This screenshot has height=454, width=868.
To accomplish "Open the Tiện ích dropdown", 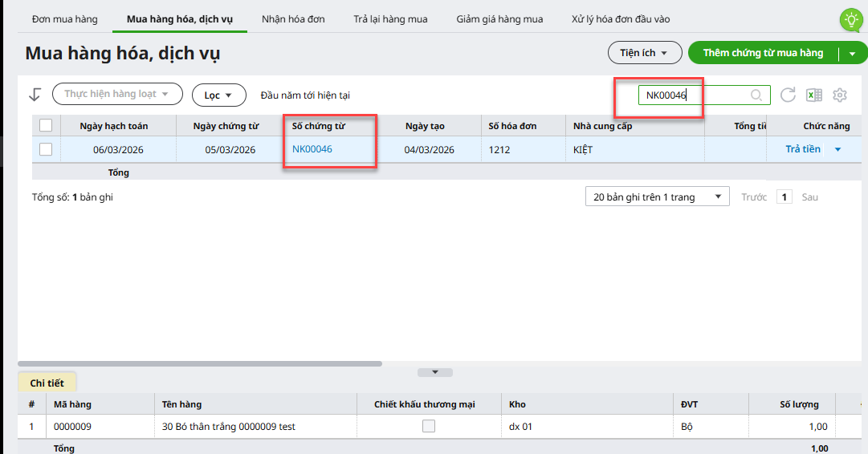I will click(x=644, y=53).
